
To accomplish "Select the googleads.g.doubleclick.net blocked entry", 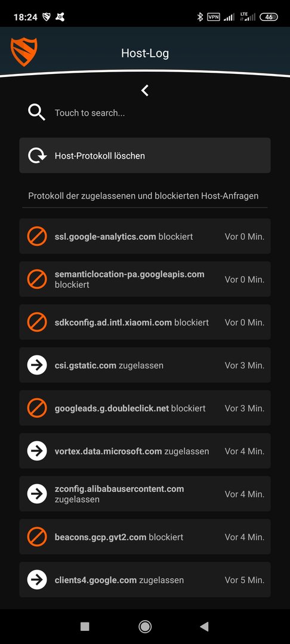I will 145,408.
